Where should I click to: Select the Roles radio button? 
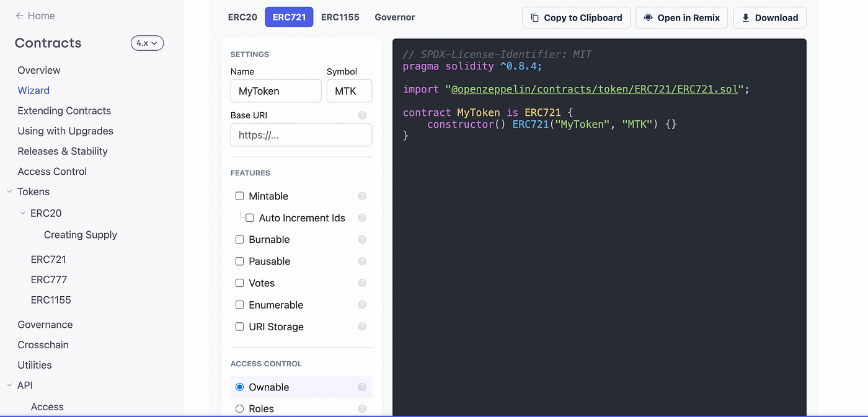[x=239, y=408]
